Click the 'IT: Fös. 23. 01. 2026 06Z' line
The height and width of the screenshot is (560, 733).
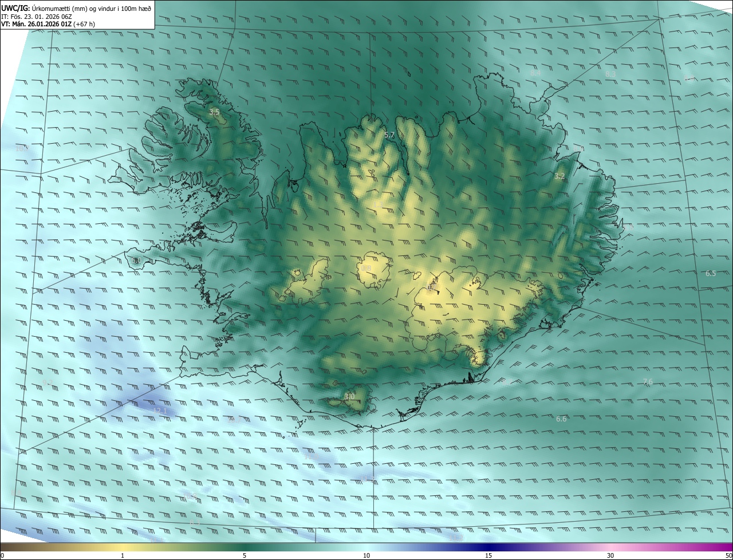[36, 16]
